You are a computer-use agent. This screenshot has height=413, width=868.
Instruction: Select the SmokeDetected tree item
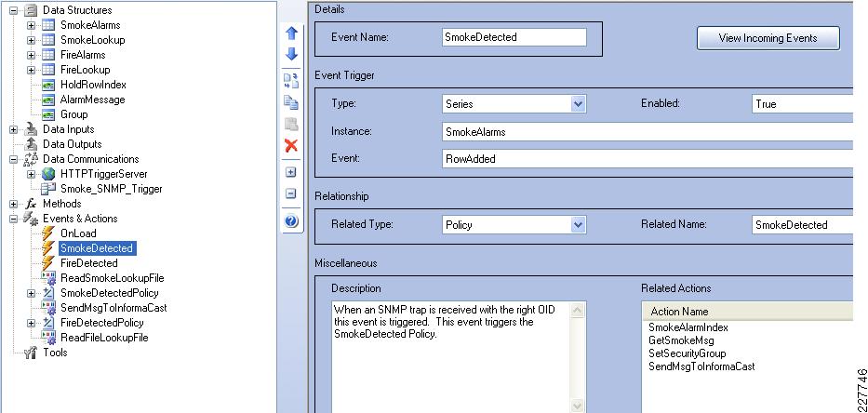tap(97, 248)
